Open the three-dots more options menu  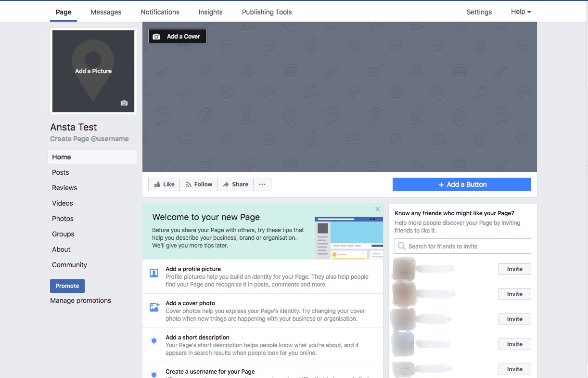tap(262, 184)
